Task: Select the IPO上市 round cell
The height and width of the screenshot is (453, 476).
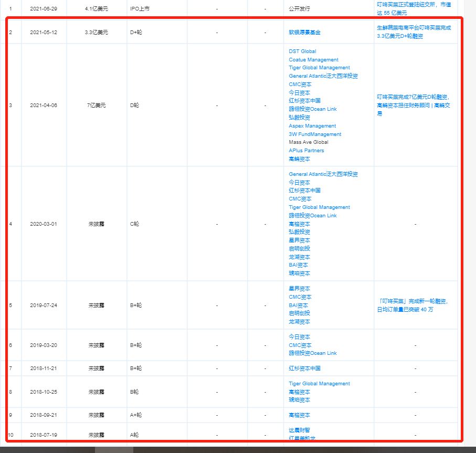Action: [140, 9]
